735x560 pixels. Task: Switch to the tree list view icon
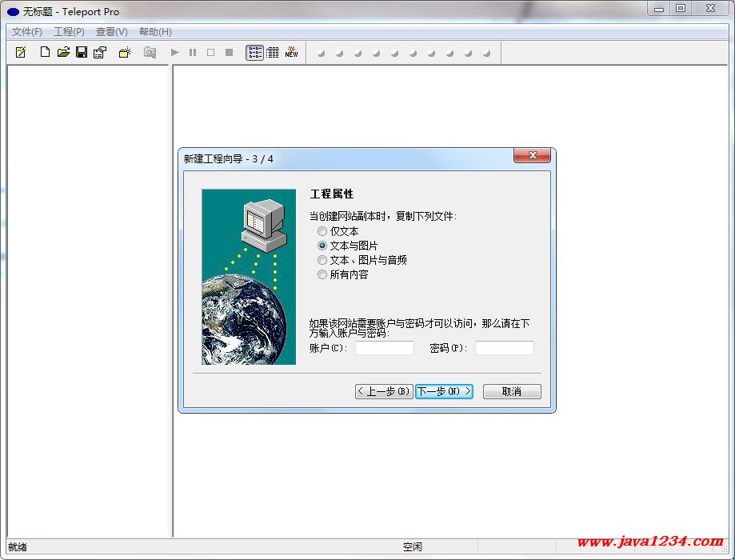tap(254, 53)
